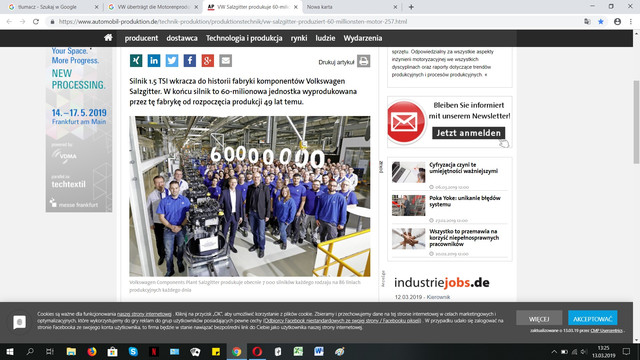Open Skype from taskbar
640x360 pixels.
[x=133, y=351]
